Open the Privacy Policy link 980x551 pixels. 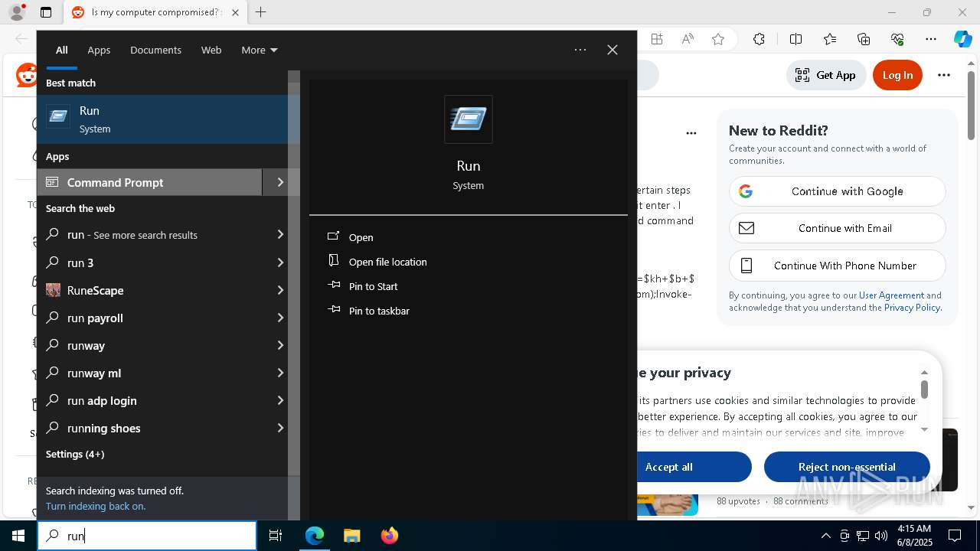(912, 308)
